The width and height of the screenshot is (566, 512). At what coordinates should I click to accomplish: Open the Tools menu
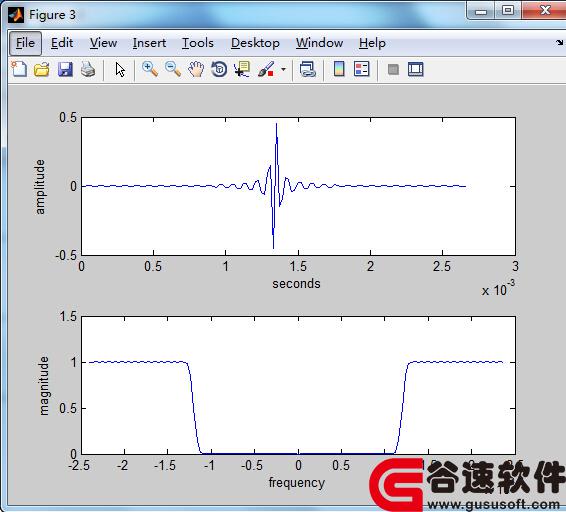click(x=198, y=43)
